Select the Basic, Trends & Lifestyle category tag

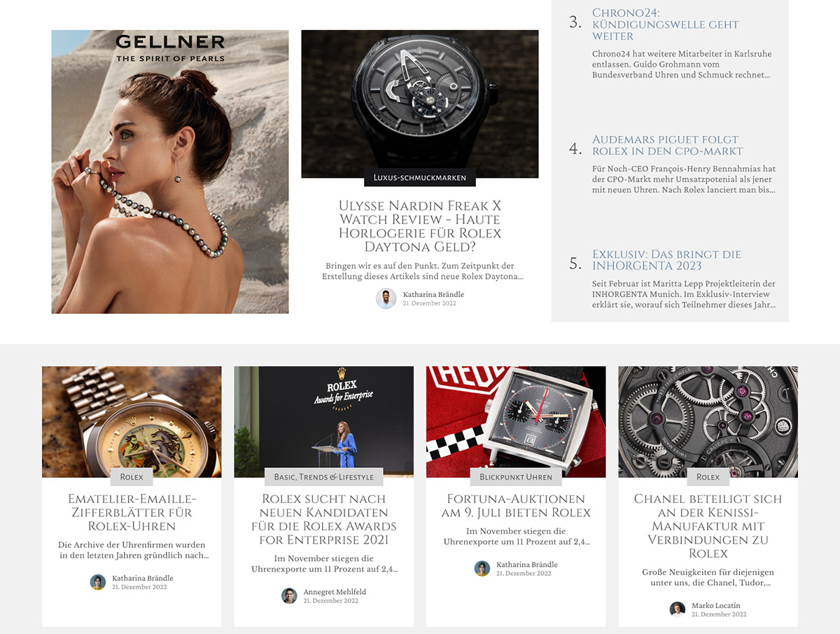click(323, 477)
